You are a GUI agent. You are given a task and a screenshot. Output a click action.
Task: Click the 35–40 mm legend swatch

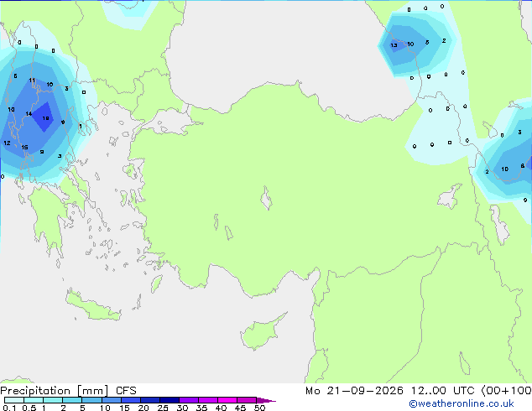coord(208,400)
